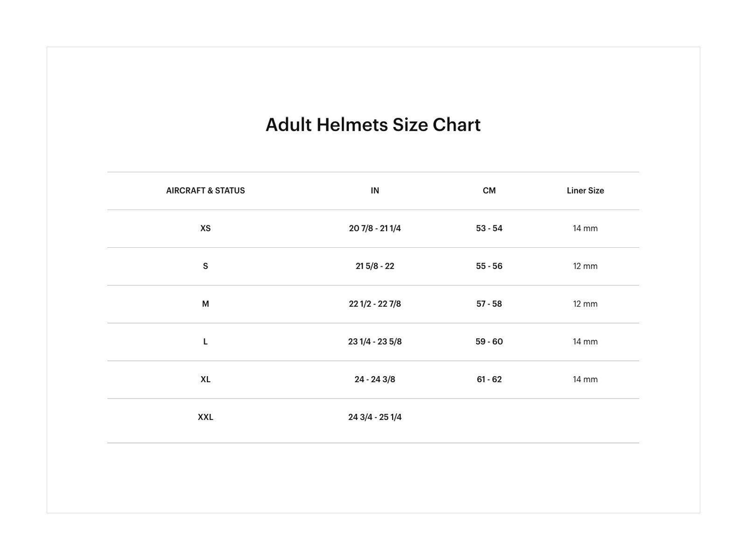Click the Adult Helmets Size Chart title
The width and height of the screenshot is (747, 560).
coord(373,125)
